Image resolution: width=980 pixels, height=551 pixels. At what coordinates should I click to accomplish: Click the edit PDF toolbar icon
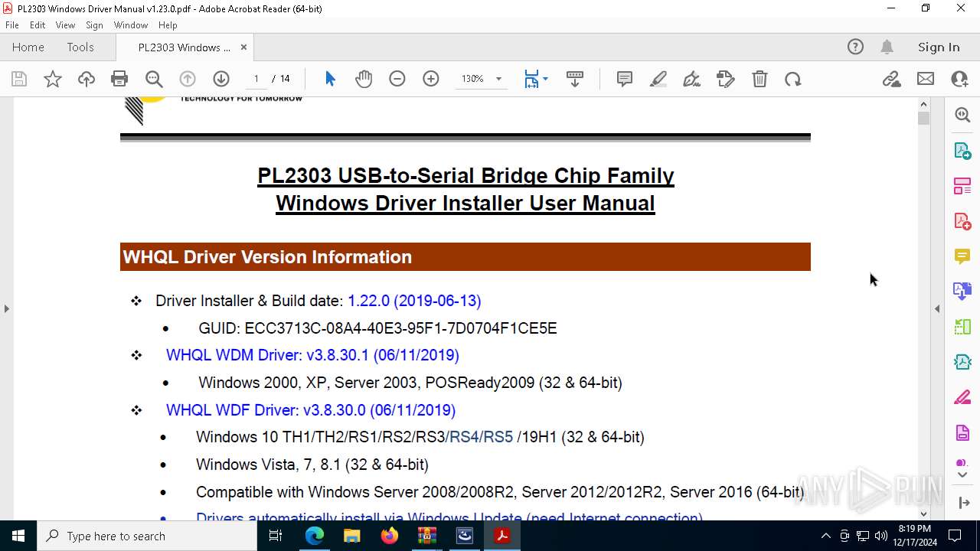coord(726,79)
